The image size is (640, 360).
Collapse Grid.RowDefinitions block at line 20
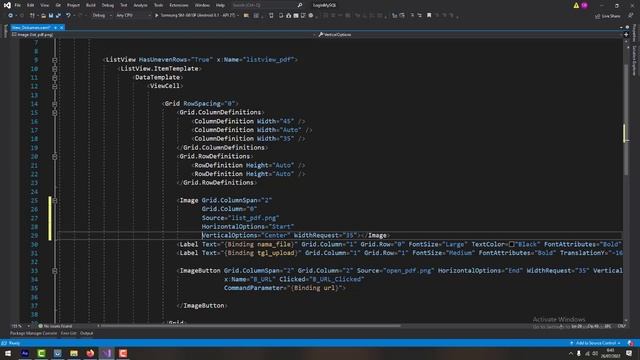(x=55, y=156)
